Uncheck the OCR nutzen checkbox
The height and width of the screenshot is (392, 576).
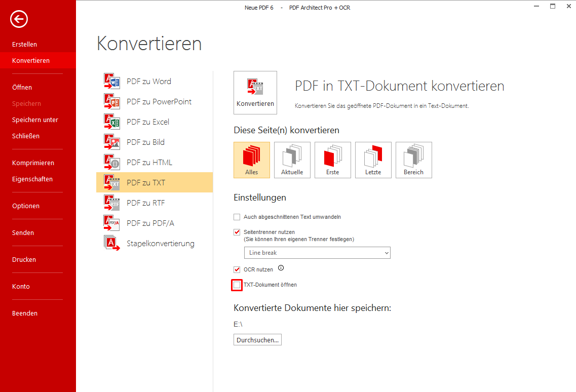point(237,269)
